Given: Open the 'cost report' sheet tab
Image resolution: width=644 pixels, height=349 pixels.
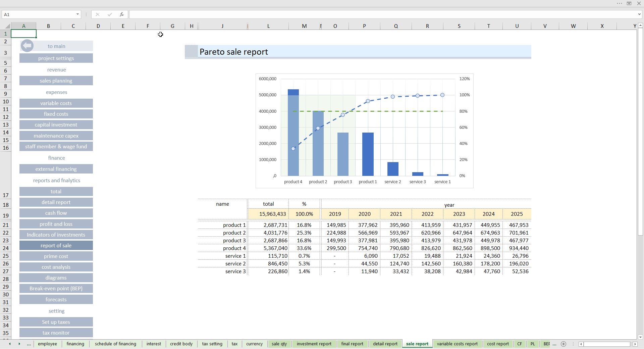Looking at the screenshot, I should coord(498,344).
